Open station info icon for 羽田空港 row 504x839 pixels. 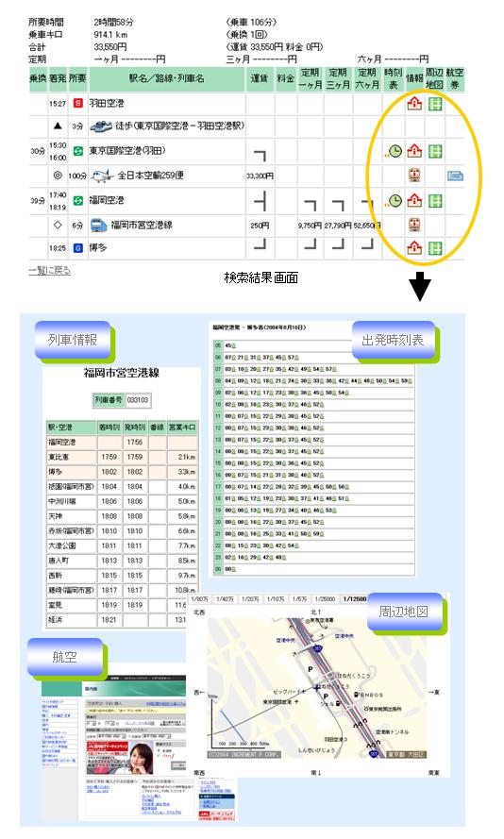tap(414, 104)
